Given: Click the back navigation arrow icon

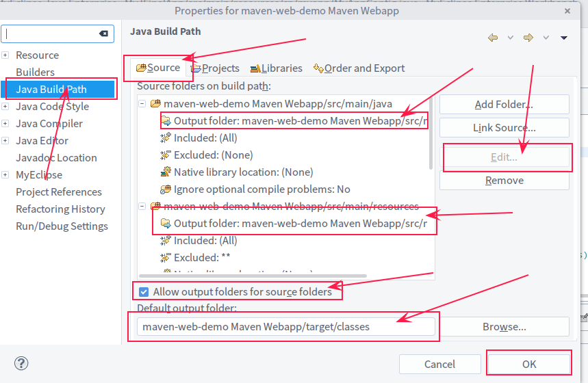Looking at the screenshot, I should [x=493, y=38].
